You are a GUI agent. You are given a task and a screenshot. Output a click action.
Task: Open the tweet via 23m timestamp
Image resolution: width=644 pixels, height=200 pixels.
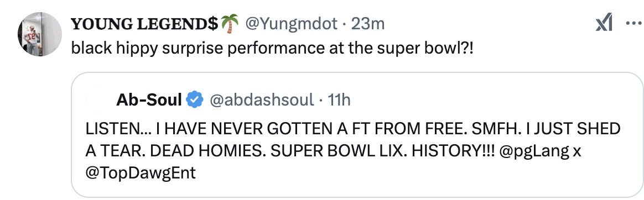[367, 24]
